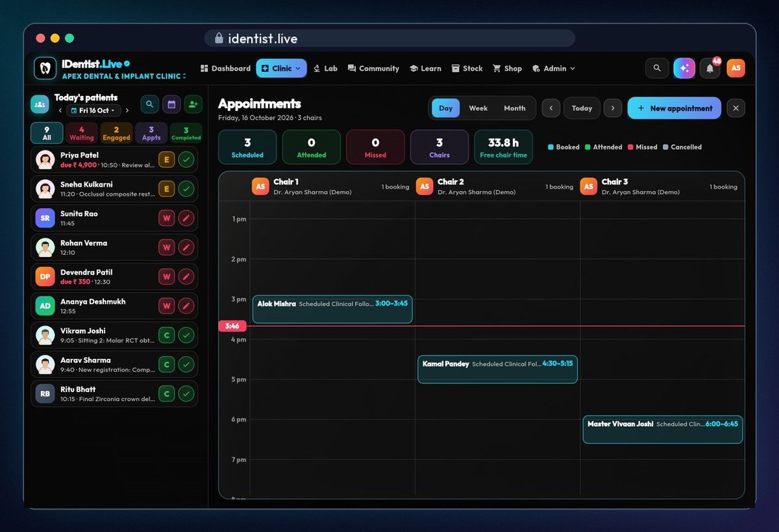
Task: Click the Scheduled stat card
Action: [x=247, y=147]
